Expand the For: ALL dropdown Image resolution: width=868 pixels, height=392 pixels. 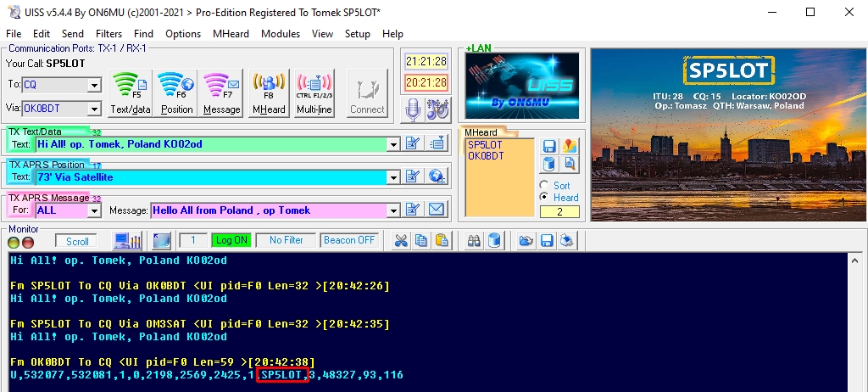pos(94,210)
